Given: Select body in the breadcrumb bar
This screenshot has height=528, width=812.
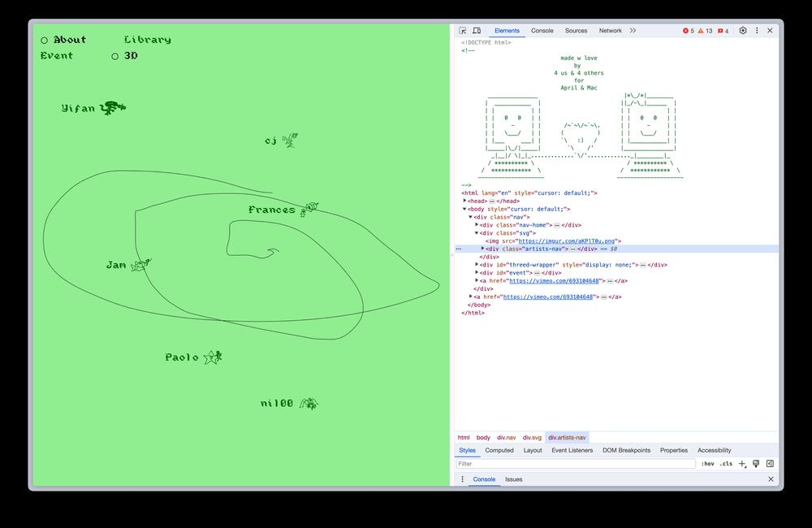Looking at the screenshot, I should [483, 437].
